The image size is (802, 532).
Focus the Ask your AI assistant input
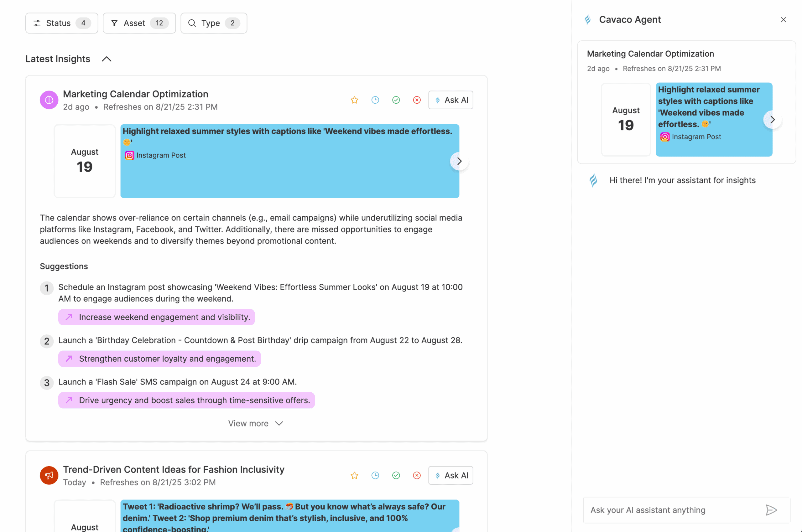672,510
